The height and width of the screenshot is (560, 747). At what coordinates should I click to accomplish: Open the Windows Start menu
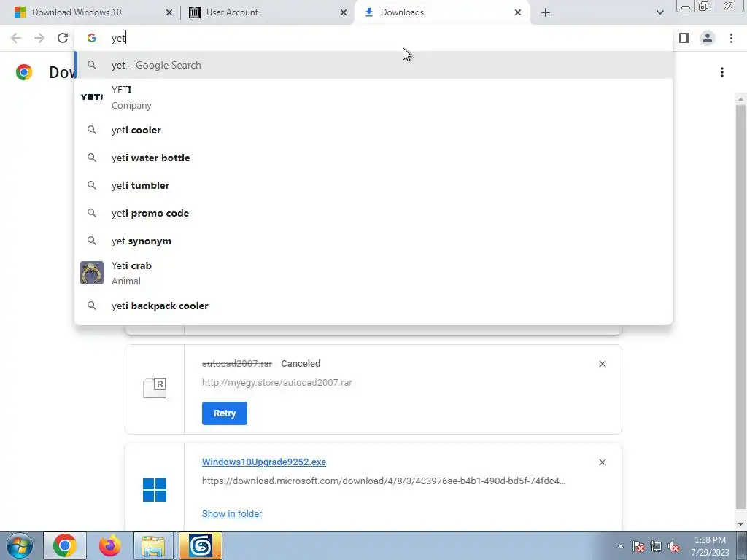[x=19, y=545]
